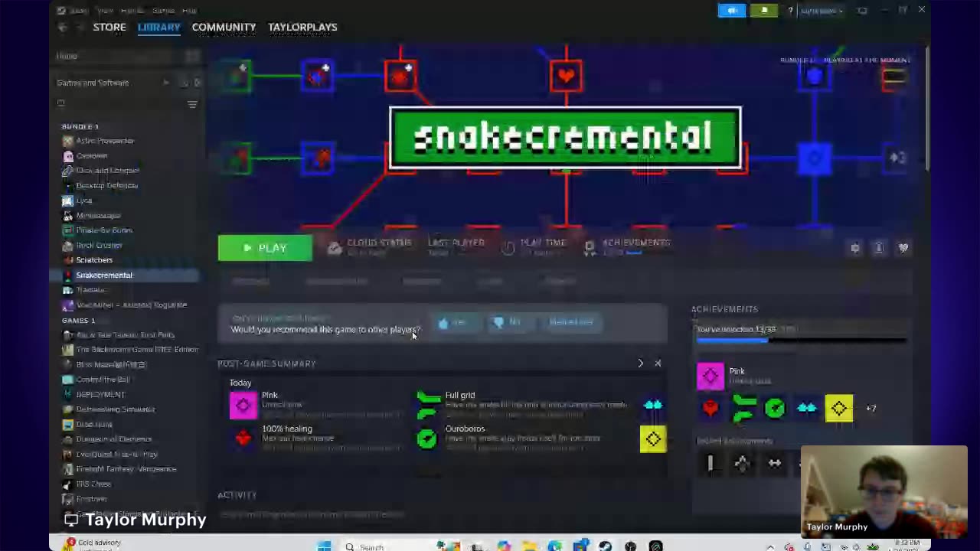
Task: Select The Backrooms Game FREE Edition
Action: (x=137, y=350)
